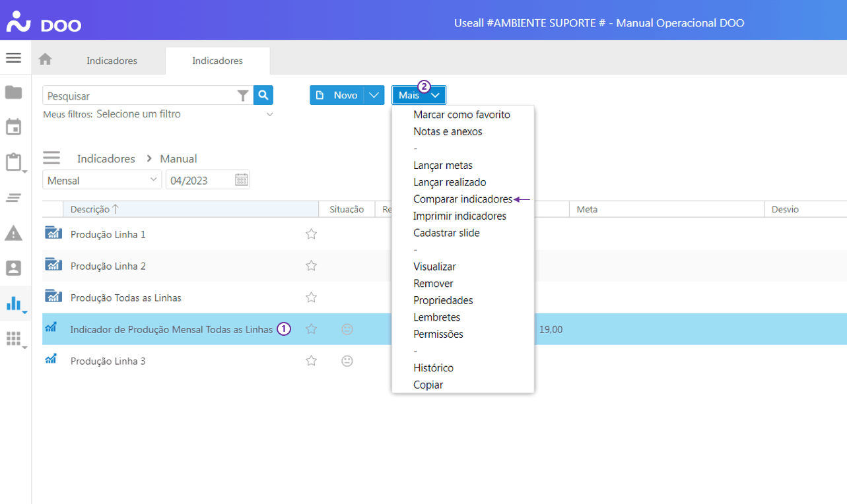Open the hamburger menu in the sidebar
The height and width of the screenshot is (504, 847).
coord(13,58)
